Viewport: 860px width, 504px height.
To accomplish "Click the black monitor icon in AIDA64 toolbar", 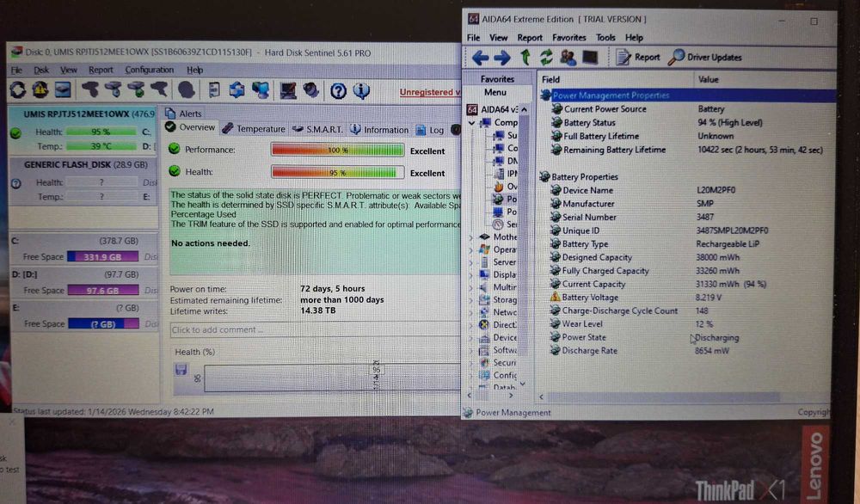I will pos(590,57).
